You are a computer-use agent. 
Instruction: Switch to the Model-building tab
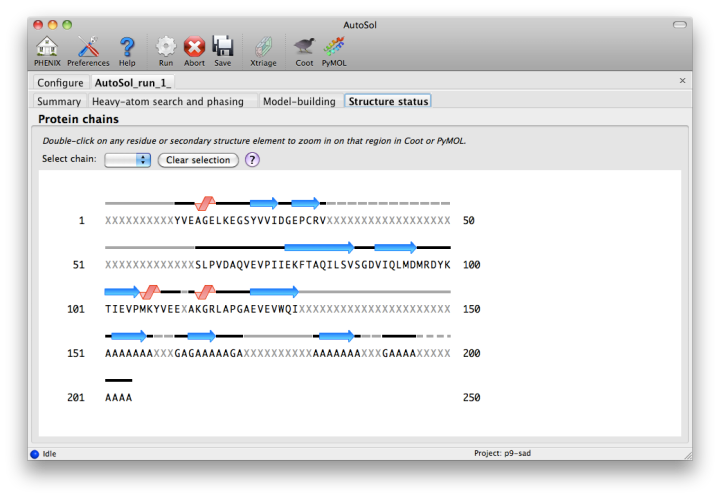[299, 102]
